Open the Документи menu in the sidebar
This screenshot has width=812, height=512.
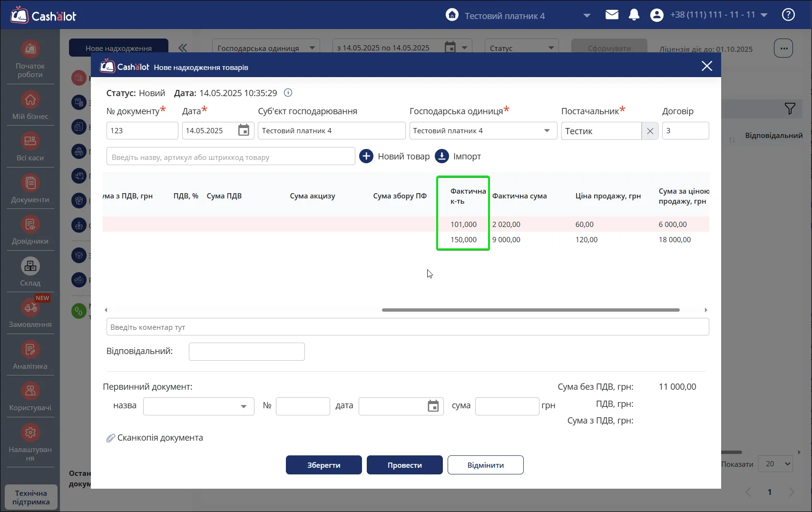[x=30, y=188]
